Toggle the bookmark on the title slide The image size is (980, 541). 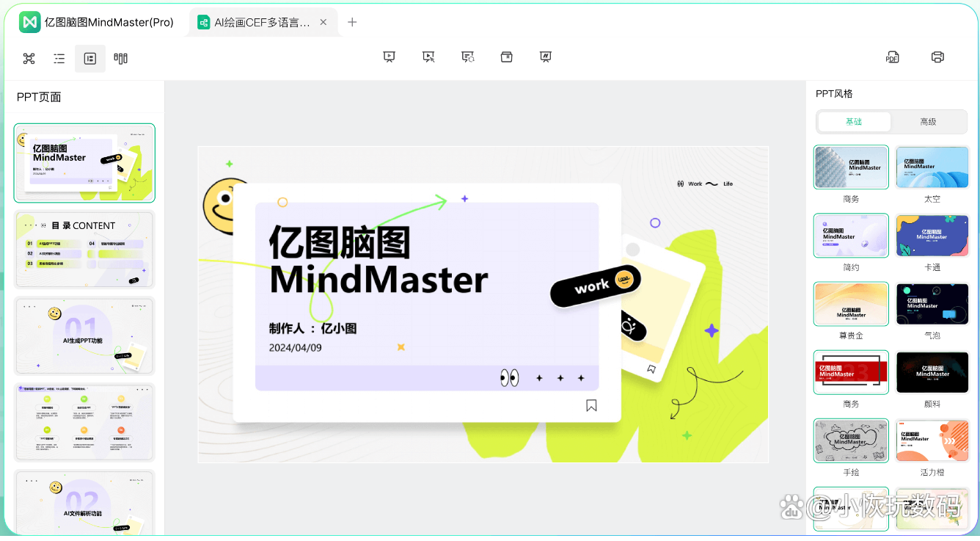(x=591, y=404)
